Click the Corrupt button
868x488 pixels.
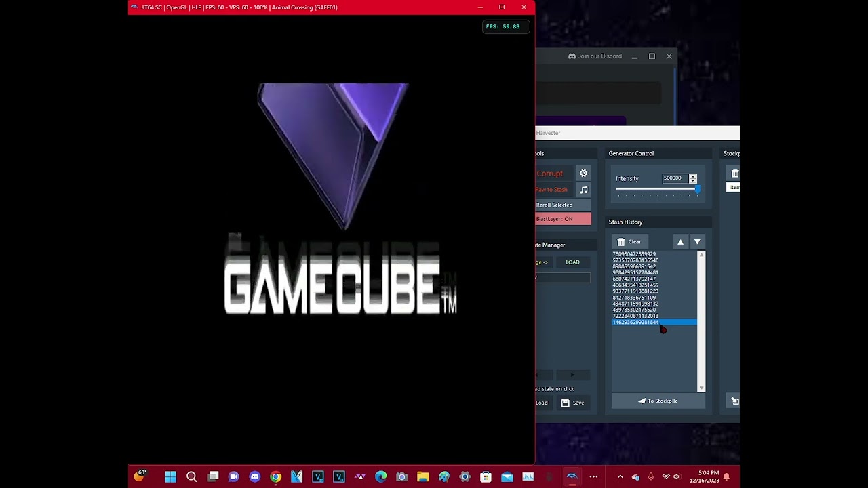(555, 174)
